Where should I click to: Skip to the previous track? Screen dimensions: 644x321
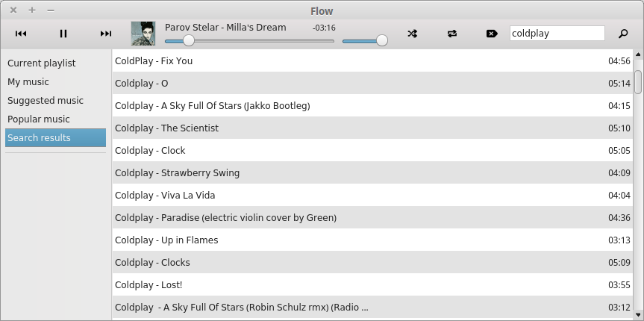pos(21,34)
